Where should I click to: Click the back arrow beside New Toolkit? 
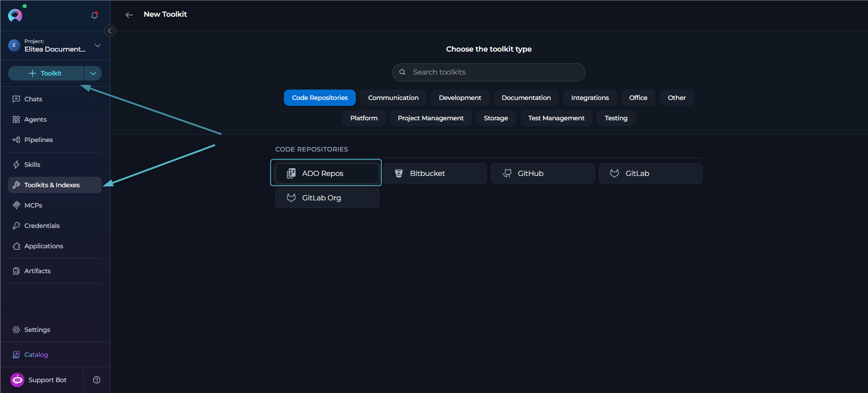coord(129,15)
